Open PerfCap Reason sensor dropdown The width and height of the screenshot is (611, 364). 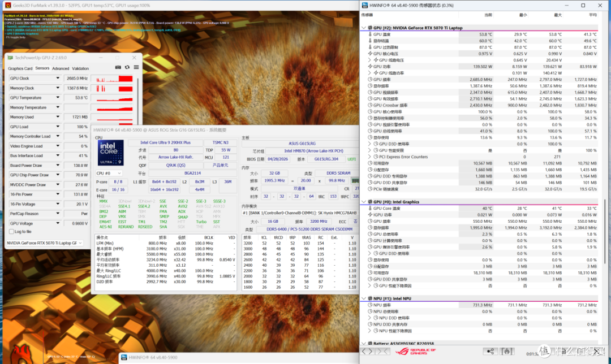point(58,214)
